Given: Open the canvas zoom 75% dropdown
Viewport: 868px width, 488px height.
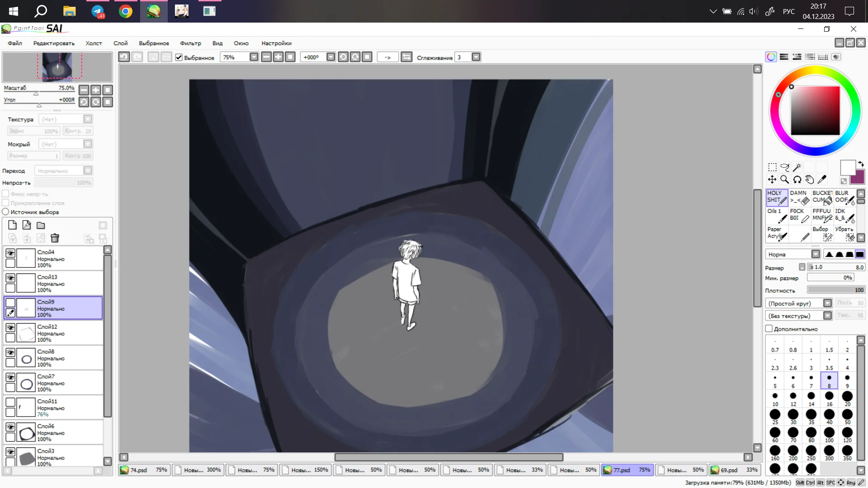Looking at the screenshot, I should [254, 57].
